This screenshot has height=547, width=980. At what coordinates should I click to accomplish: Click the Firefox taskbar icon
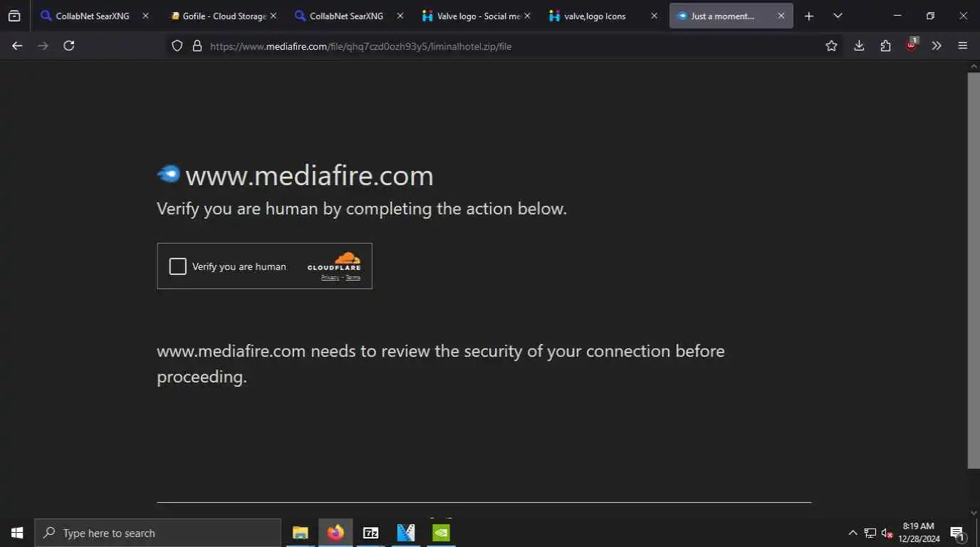click(335, 533)
